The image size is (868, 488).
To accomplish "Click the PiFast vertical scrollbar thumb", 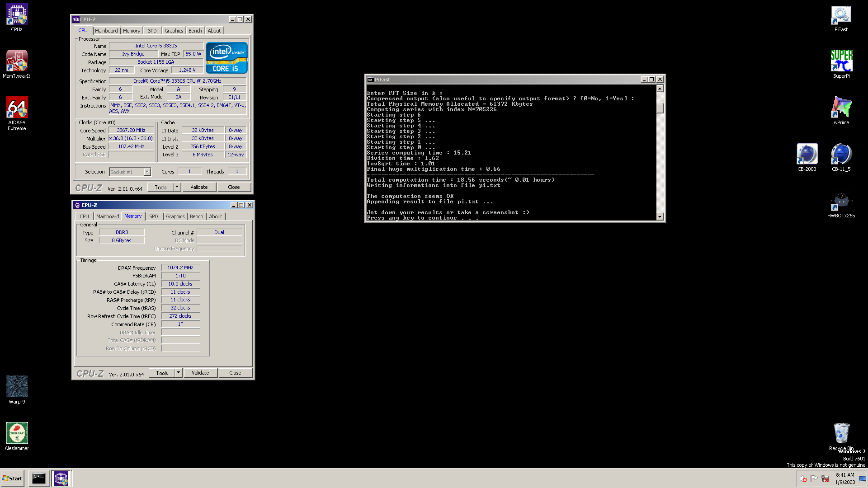I will pyautogui.click(x=660, y=108).
